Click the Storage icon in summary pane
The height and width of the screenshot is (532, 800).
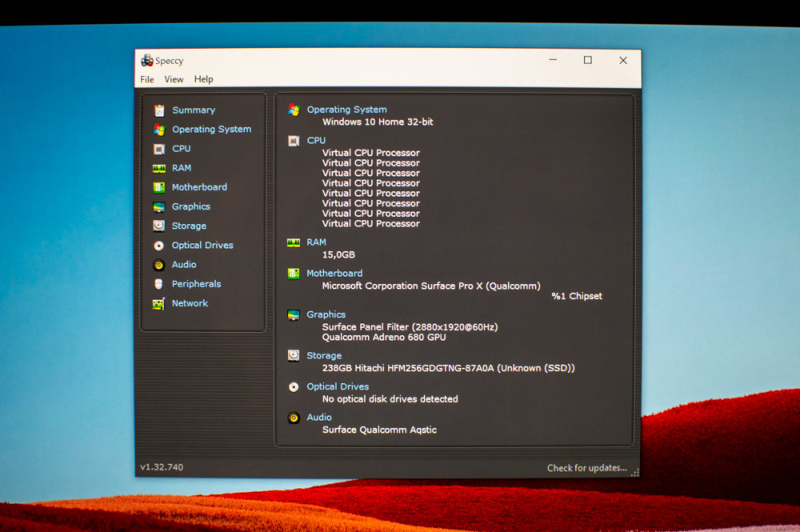point(294,355)
